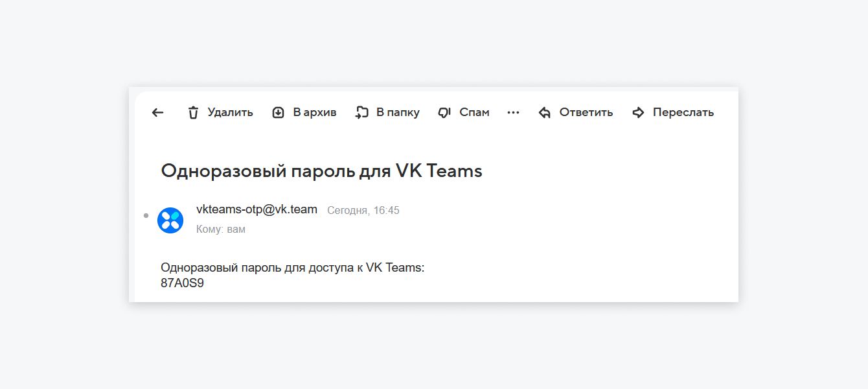Click the back arrow to return to inbox
This screenshot has width=868, height=389.
[x=157, y=112]
